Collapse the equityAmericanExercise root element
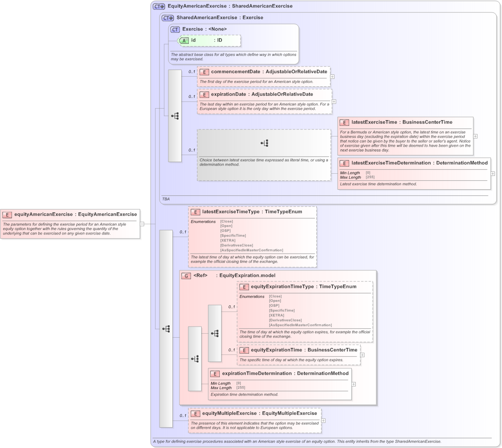This screenshot has height=448, width=502. 142,224
